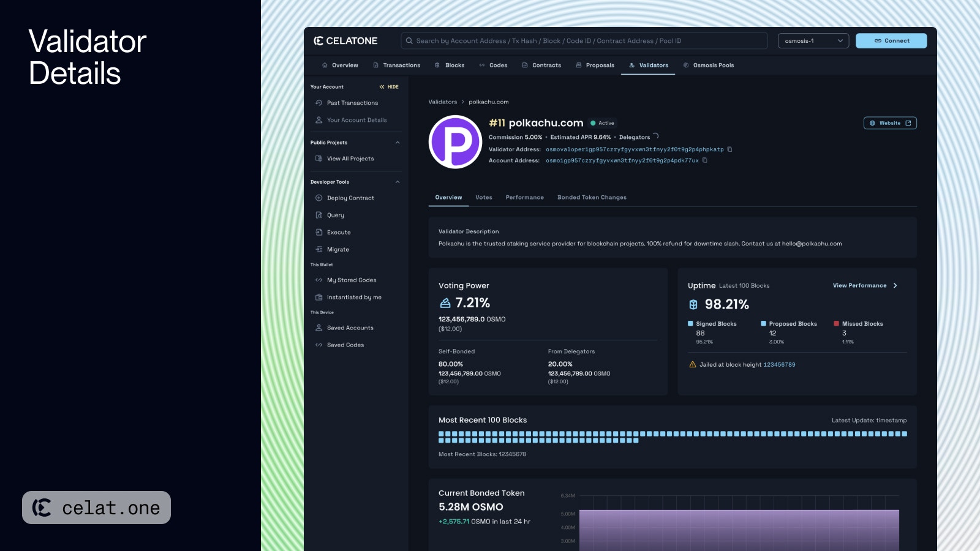The width and height of the screenshot is (980, 551).
Task: Click the Connect wallet button
Action: (x=891, y=41)
